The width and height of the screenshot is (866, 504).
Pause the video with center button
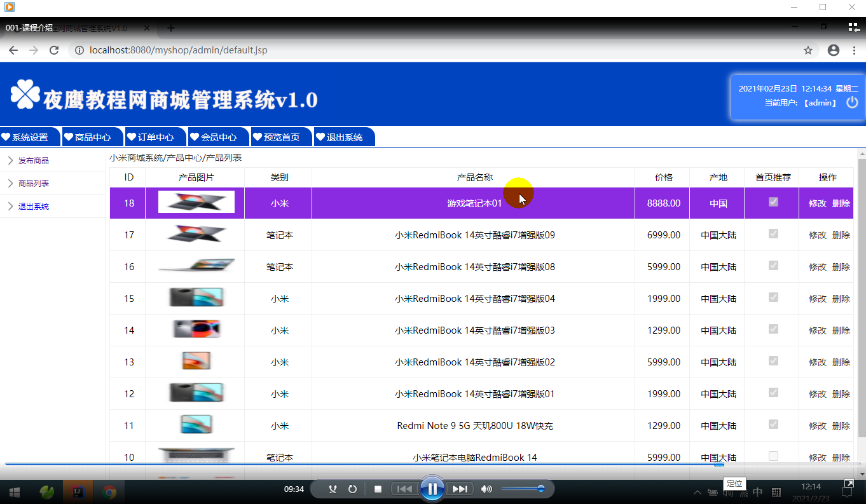432,489
